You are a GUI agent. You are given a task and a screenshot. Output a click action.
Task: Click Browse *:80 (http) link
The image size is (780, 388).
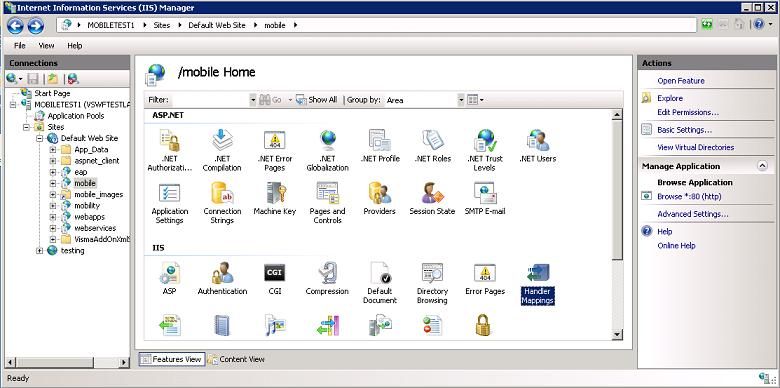click(x=689, y=196)
